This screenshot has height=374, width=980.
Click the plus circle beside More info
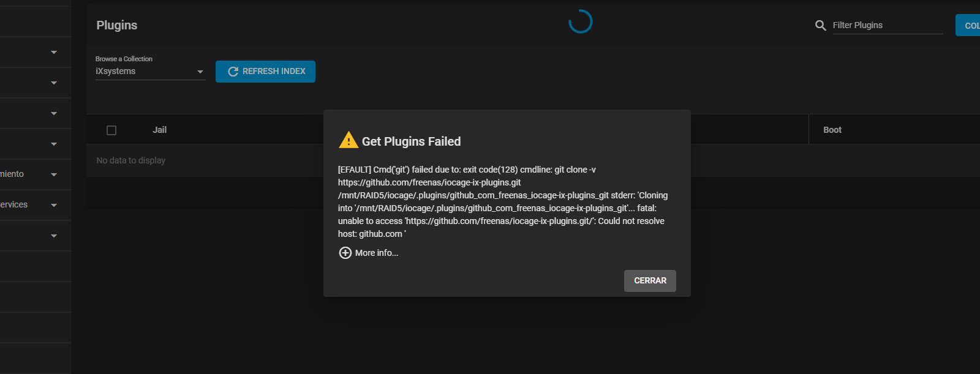pos(345,253)
